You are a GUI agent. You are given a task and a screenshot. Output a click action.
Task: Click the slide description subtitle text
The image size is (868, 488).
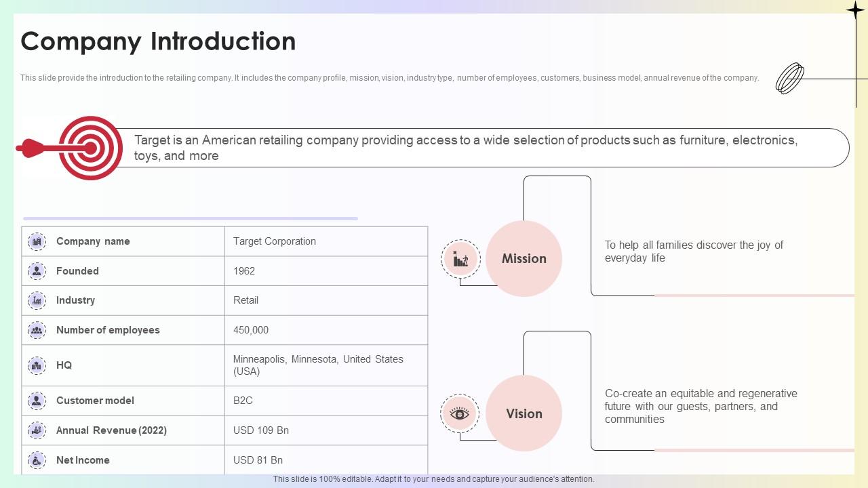coord(389,78)
